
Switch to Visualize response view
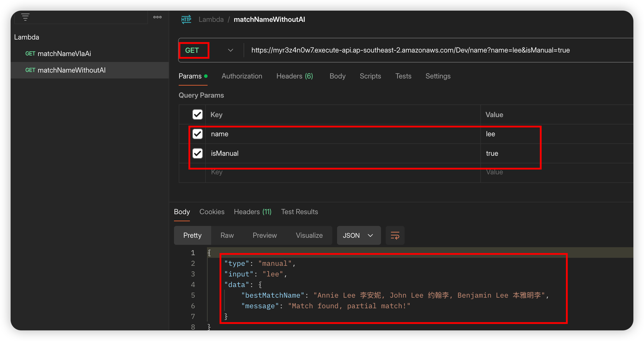(309, 235)
